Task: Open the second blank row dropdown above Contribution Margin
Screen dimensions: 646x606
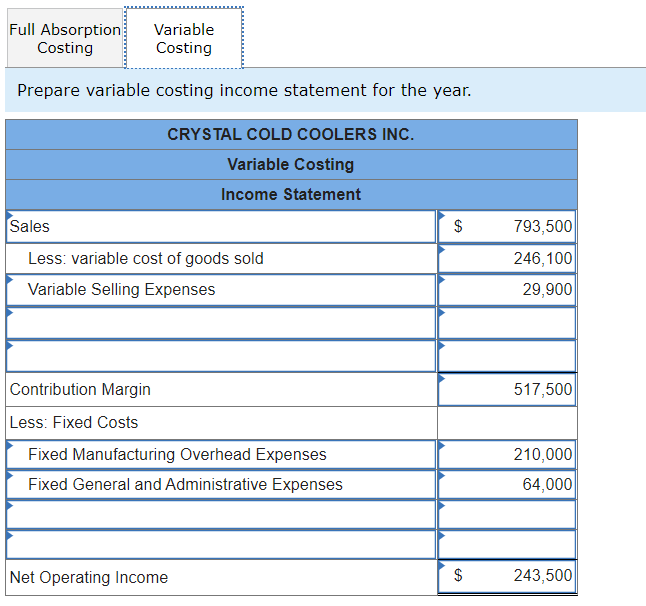Action: point(221,356)
